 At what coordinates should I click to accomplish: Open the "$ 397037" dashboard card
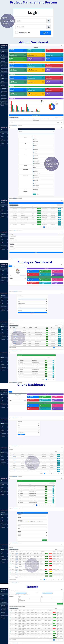[x=18, y=78]
